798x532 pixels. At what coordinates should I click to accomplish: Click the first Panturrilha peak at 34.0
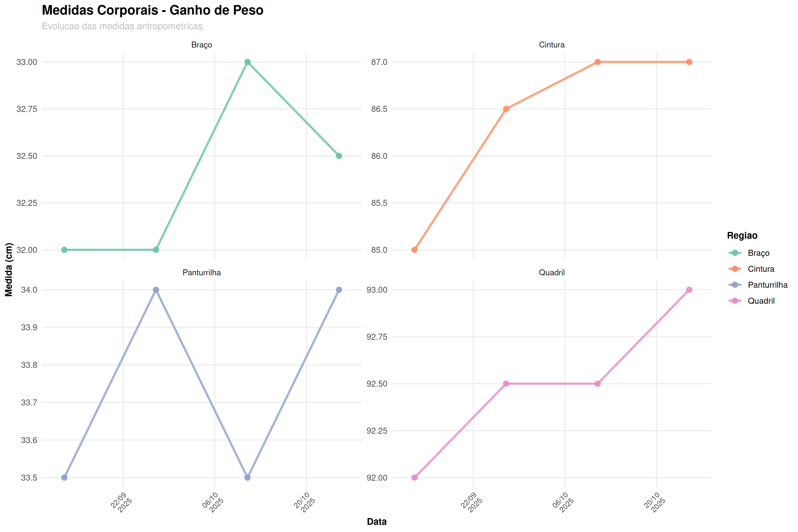156,290
